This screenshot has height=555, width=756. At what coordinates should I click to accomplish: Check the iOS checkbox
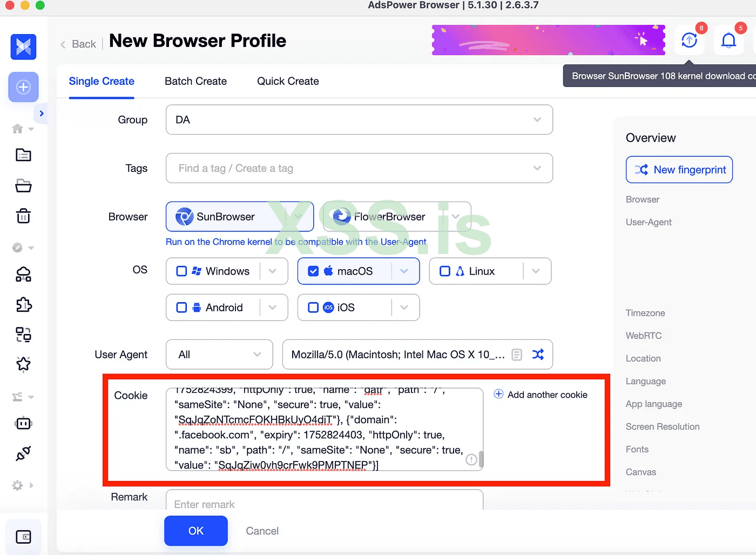pos(313,307)
